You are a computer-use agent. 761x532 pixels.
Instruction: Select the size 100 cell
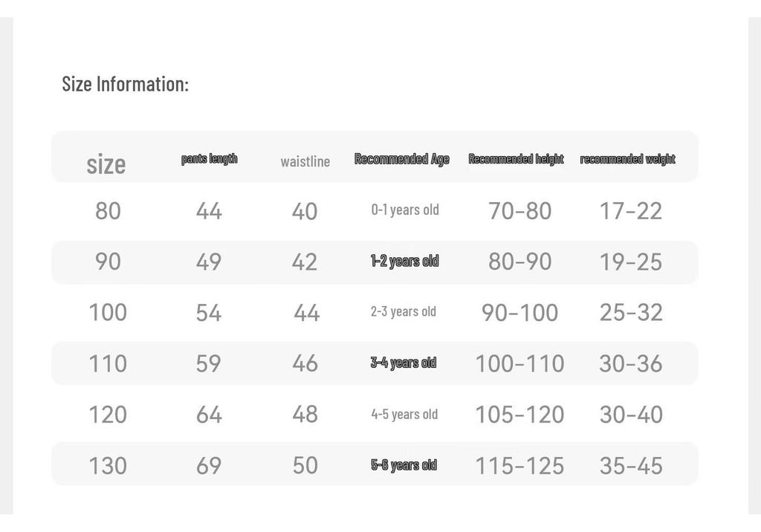point(108,312)
